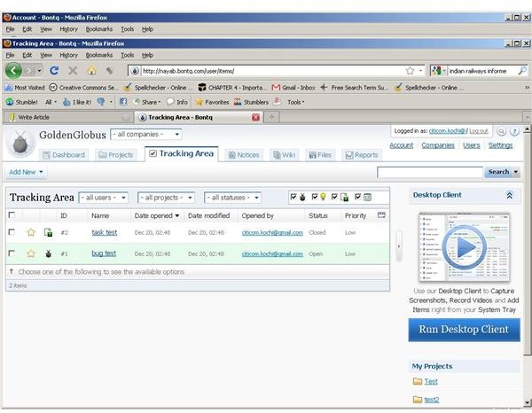
Task: Switch to the Write Article tab
Action: tap(68, 117)
